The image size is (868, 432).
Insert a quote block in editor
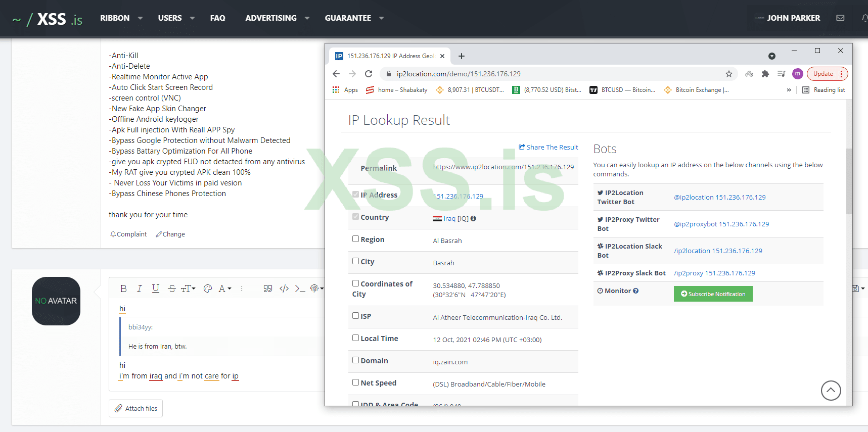point(268,289)
